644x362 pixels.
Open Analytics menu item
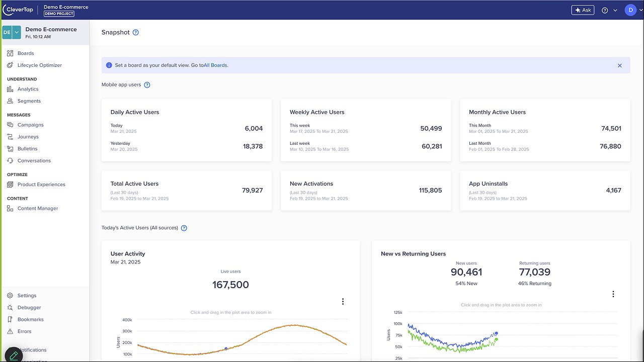pyautogui.click(x=28, y=89)
